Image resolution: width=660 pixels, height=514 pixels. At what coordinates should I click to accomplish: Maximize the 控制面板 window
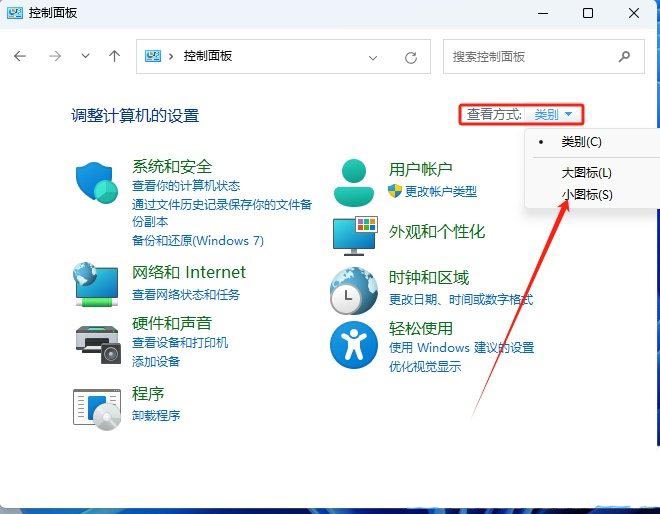[588, 13]
